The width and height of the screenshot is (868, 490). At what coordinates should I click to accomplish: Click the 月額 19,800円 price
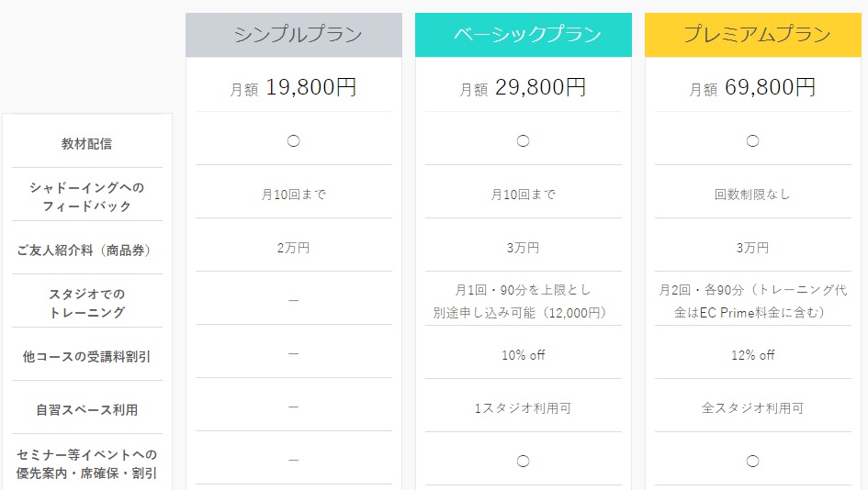(293, 88)
